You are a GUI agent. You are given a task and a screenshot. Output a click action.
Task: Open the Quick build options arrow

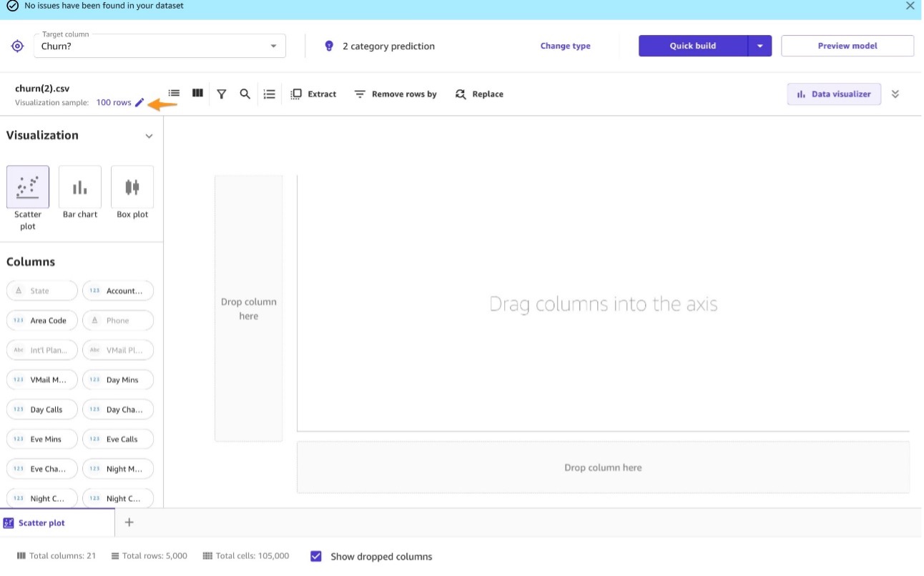point(760,46)
